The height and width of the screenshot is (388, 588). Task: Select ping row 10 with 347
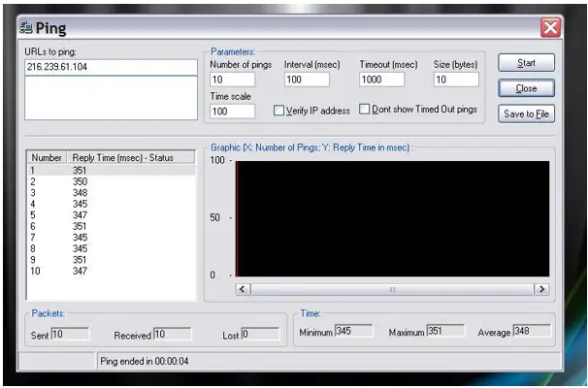(x=112, y=271)
